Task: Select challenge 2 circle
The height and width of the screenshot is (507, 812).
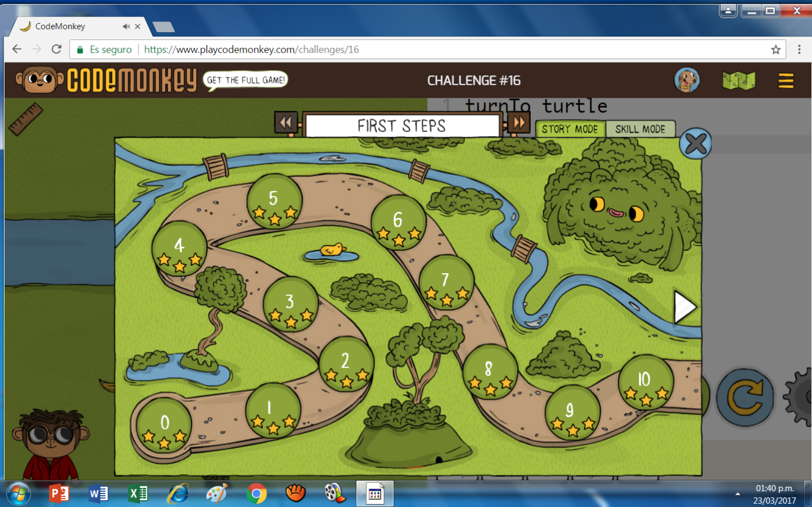Action: click(x=346, y=364)
